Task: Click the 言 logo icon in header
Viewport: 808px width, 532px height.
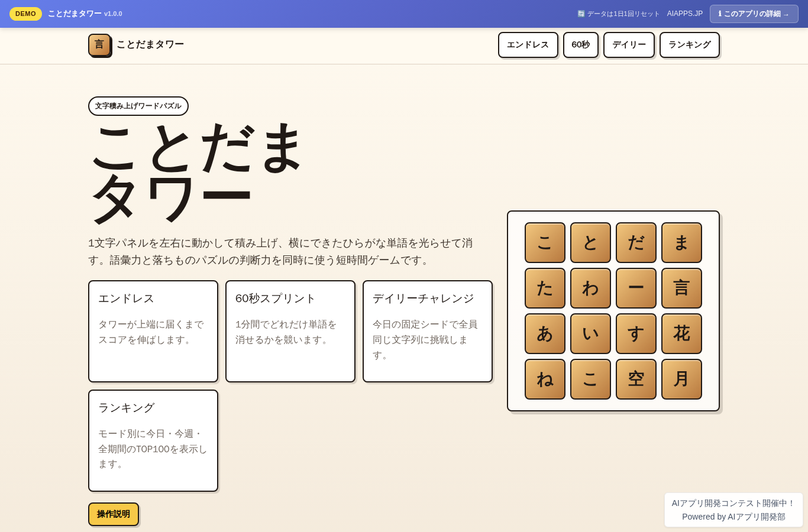Action: click(99, 45)
